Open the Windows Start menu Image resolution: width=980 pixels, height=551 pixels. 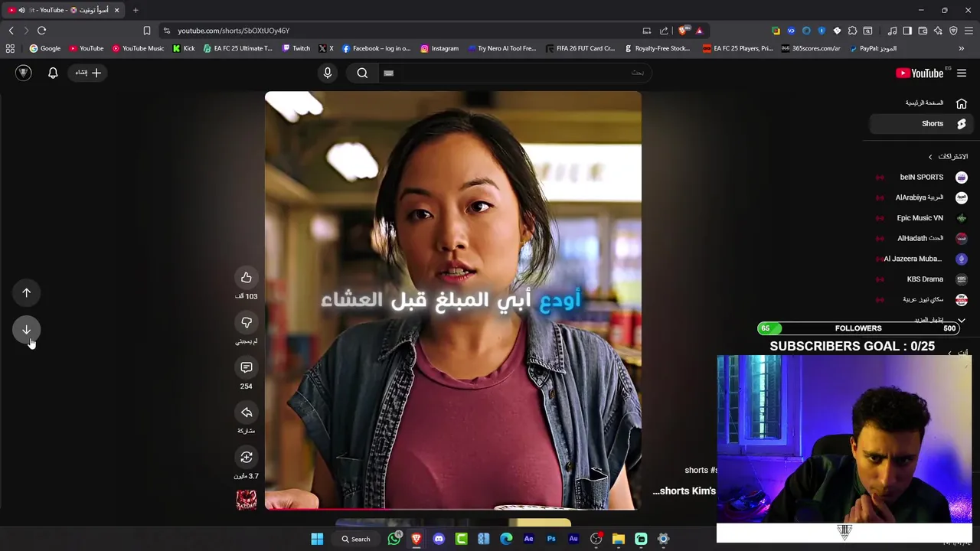click(x=317, y=539)
